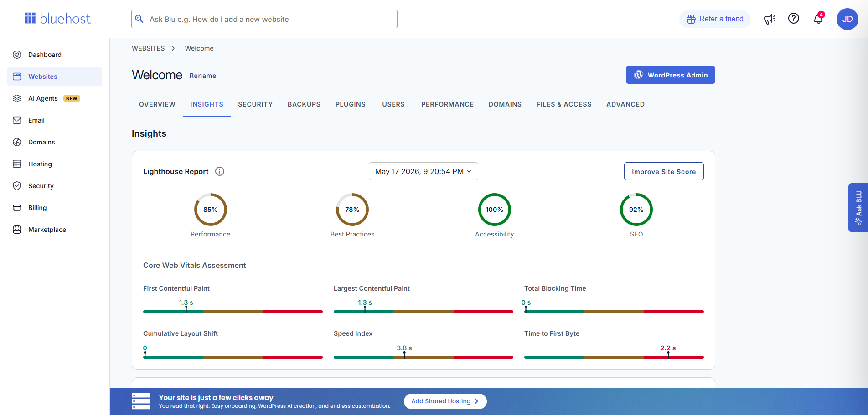
Task: Click the search magnifier icon
Action: (x=139, y=19)
